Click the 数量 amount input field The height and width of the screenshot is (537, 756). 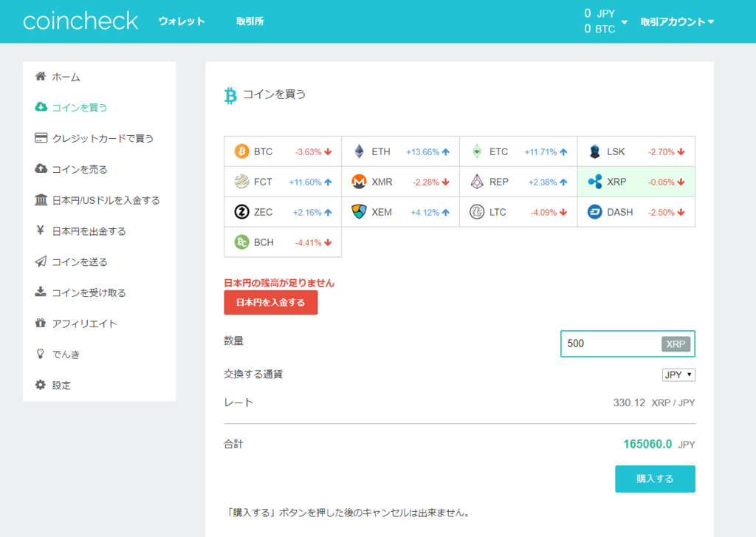(x=628, y=343)
